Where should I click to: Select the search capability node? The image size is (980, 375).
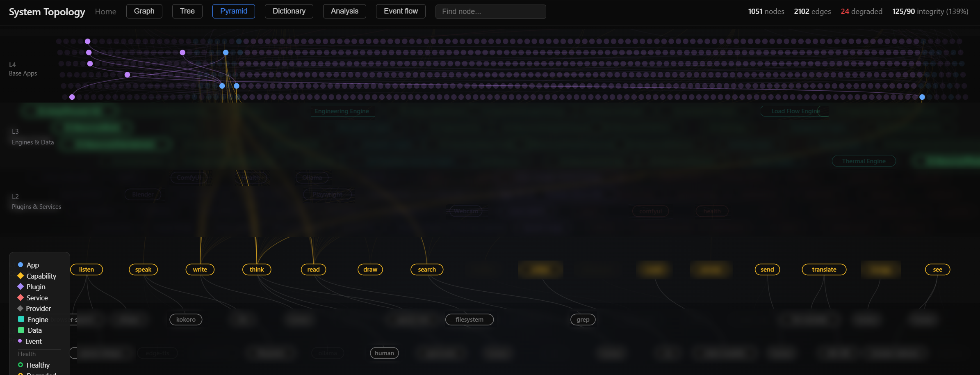(x=427, y=270)
